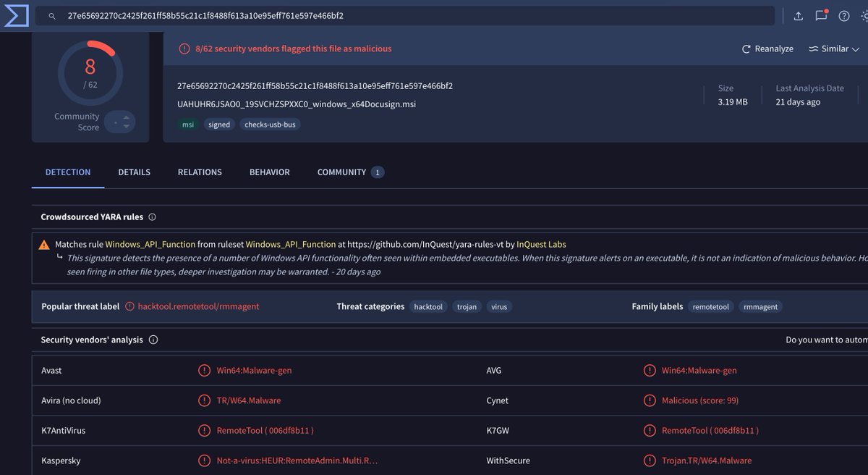
Task: Select the virus threat category chip
Action: point(499,307)
